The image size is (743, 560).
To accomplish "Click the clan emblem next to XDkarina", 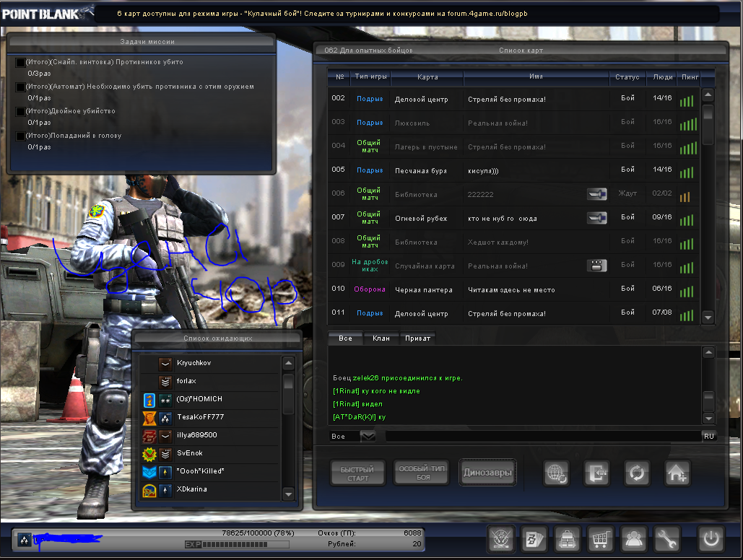I will [x=149, y=490].
